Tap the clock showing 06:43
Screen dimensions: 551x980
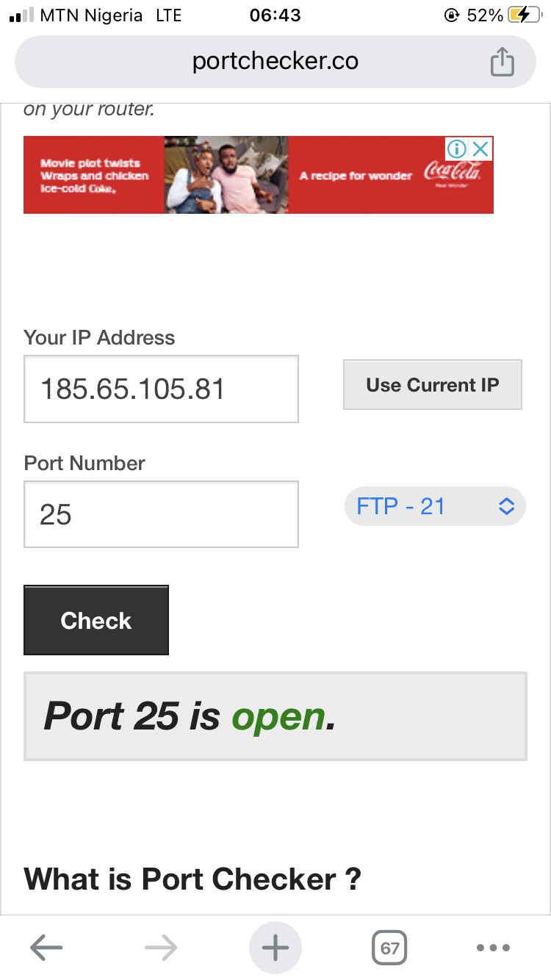click(275, 15)
